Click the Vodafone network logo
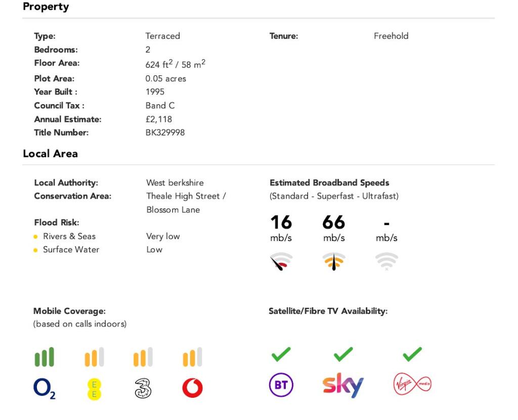518x420 pixels. click(193, 388)
